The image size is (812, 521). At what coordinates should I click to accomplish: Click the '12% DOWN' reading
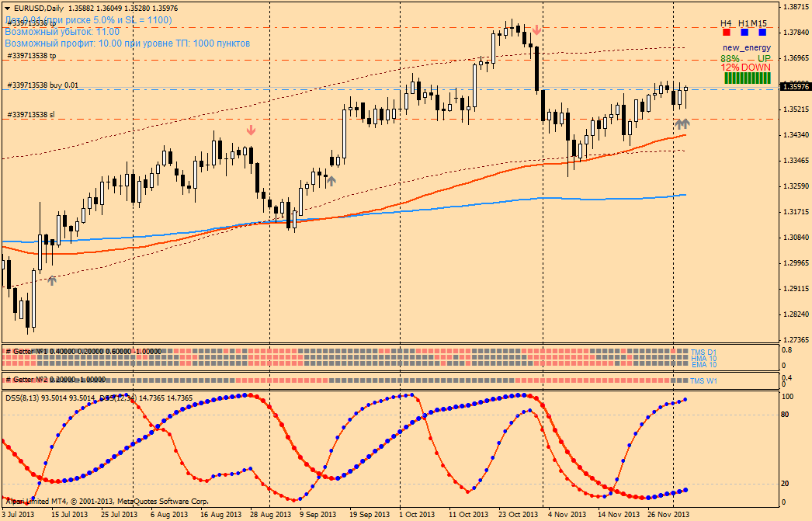(x=746, y=68)
